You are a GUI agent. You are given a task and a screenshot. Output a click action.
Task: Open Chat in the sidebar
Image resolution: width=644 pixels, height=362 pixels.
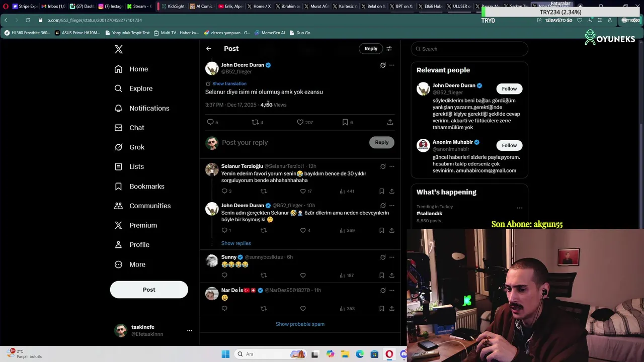coord(129,128)
